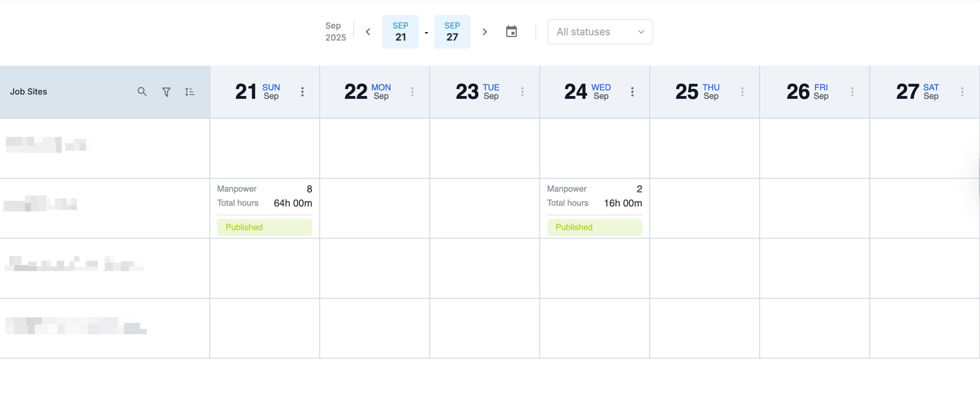Click the Tuesday 23 Sep column header
Viewport: 980px width, 396px height.
(477, 92)
